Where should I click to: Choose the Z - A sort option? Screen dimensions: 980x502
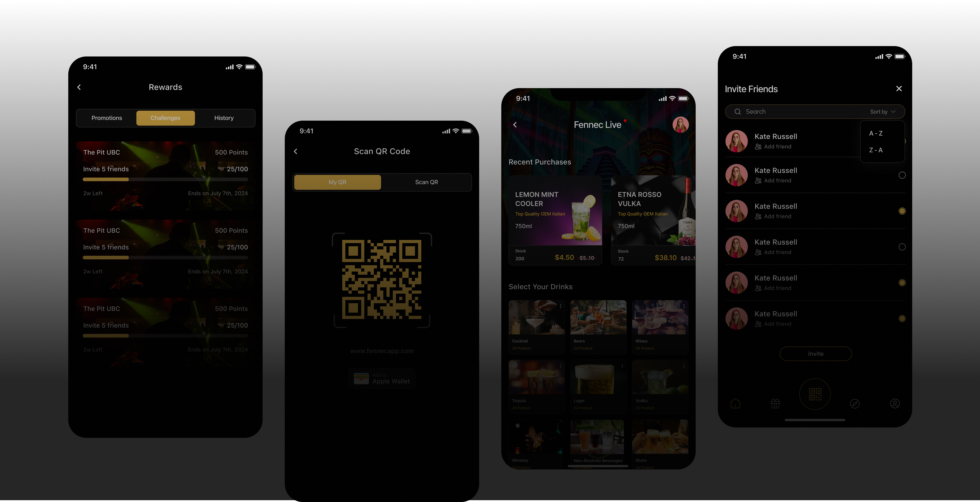tap(876, 150)
